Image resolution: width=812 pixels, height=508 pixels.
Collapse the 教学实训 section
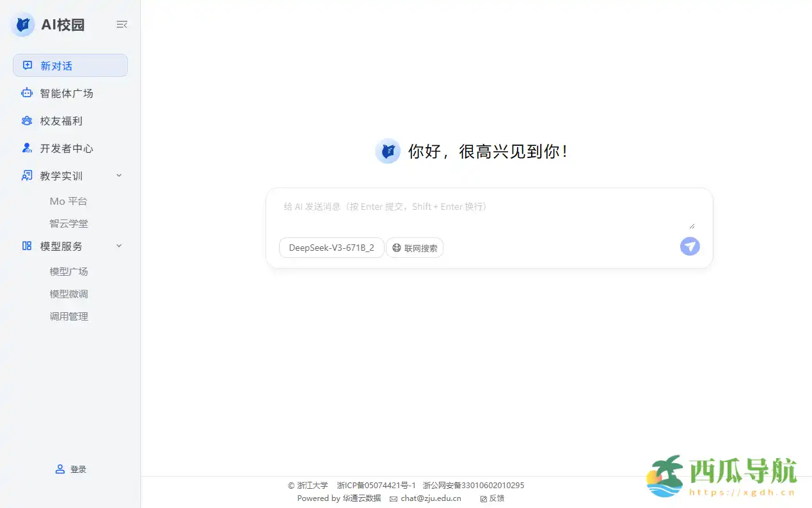tap(118, 175)
